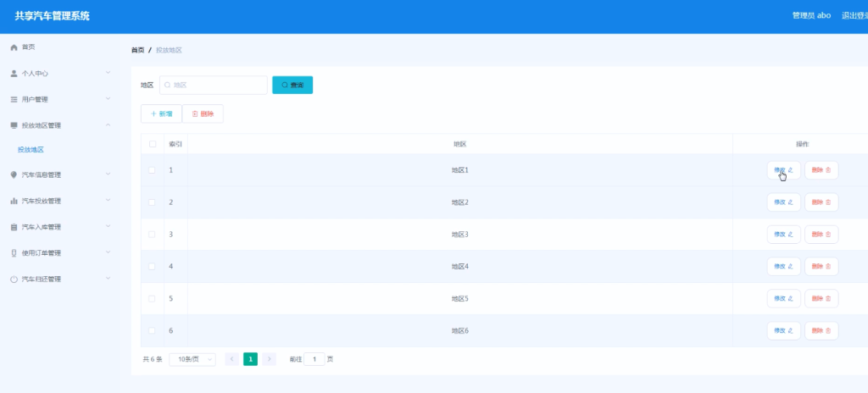The width and height of the screenshot is (868, 393).
Task: Click 删除 button for row 地区3
Action: pyautogui.click(x=821, y=235)
